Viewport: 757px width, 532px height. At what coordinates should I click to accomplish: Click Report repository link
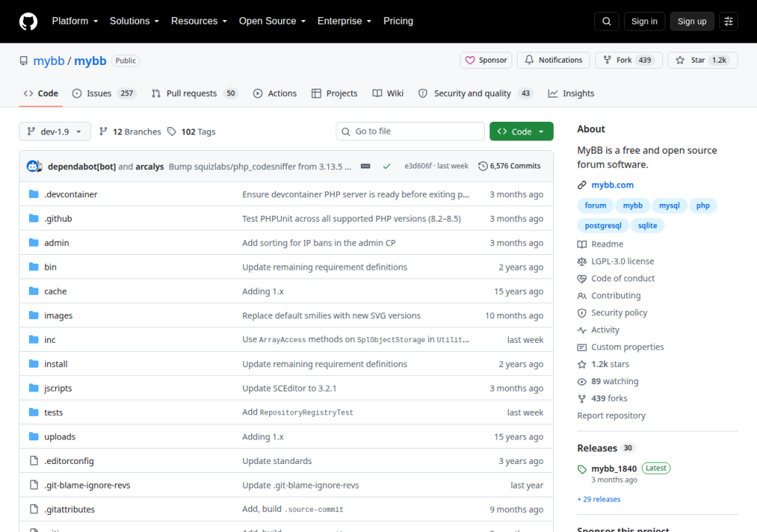coord(611,416)
